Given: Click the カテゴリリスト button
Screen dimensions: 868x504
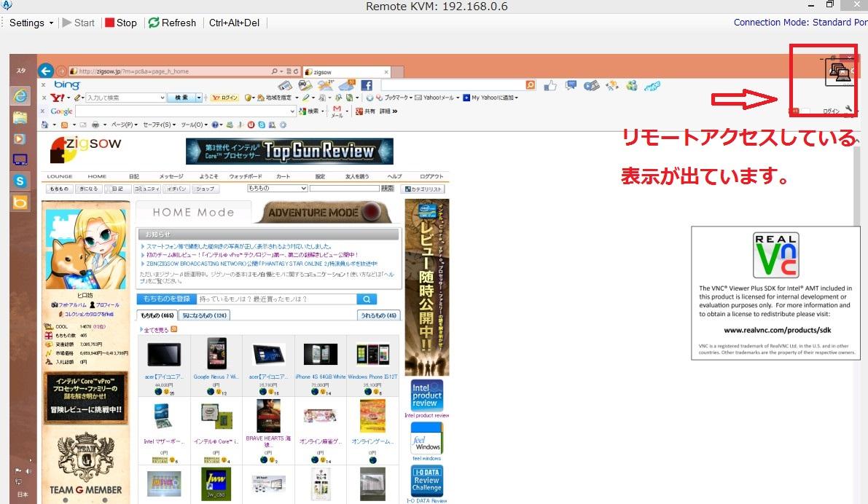Looking at the screenshot, I should click(x=423, y=189).
